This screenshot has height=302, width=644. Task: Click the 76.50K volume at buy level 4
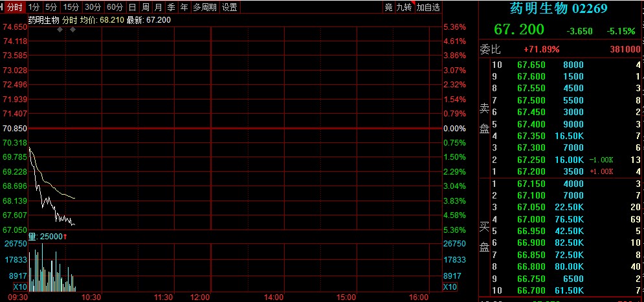pyautogui.click(x=569, y=219)
